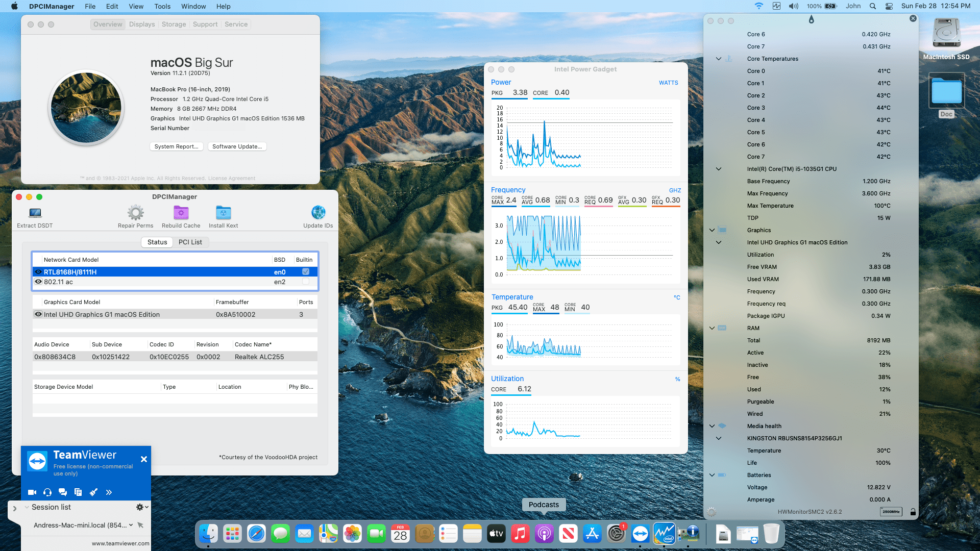The width and height of the screenshot is (980, 551).
Task: Open TeamViewer chat messaging icon
Action: click(62, 492)
